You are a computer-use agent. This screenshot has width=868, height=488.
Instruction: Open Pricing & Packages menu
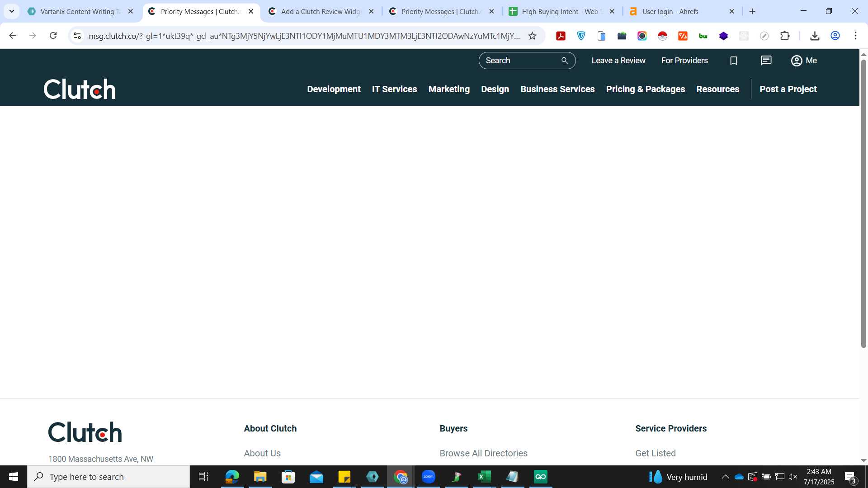click(645, 89)
